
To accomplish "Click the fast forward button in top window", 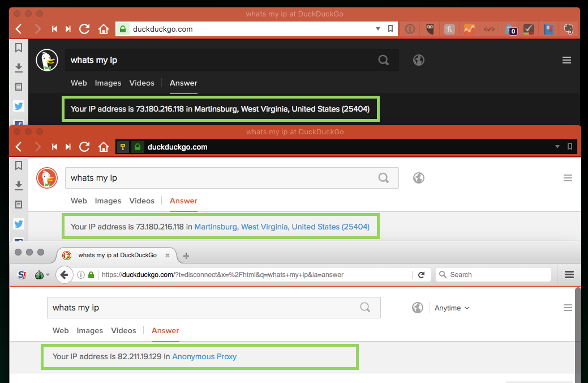I will click(68, 29).
